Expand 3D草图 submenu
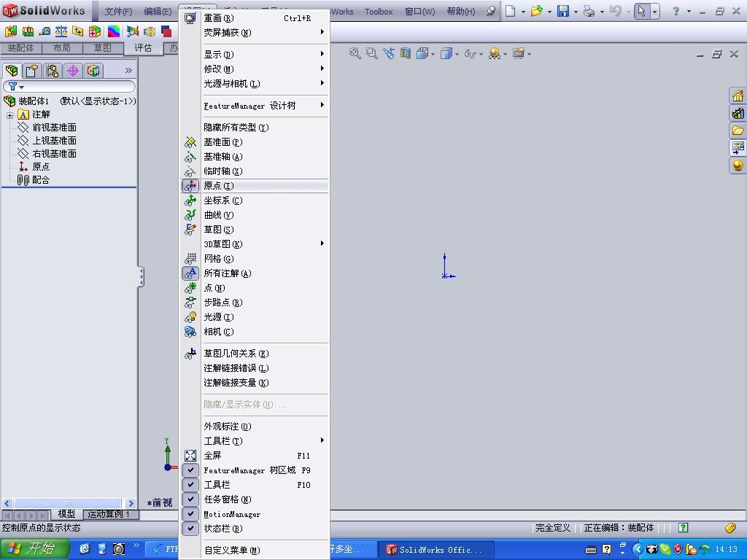This screenshot has height=560, width=747. click(255, 244)
